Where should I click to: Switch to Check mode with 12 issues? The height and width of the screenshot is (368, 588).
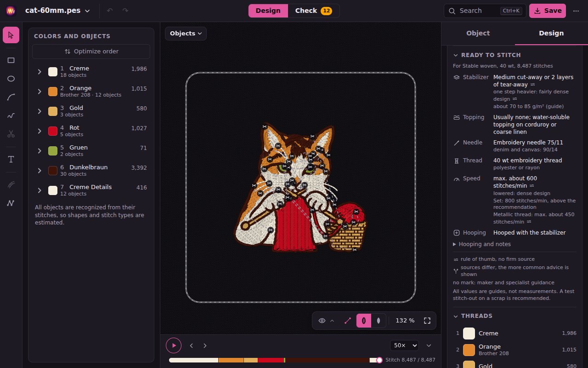(x=314, y=11)
